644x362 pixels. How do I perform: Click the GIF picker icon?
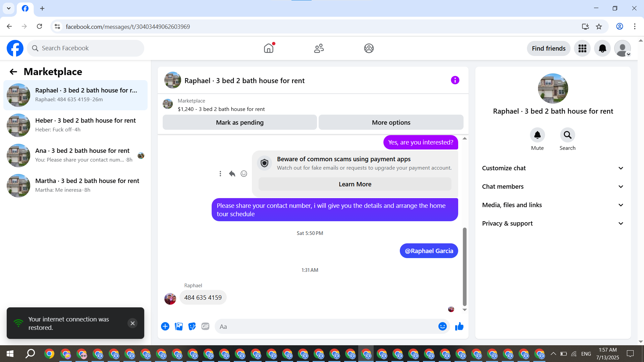tap(205, 326)
